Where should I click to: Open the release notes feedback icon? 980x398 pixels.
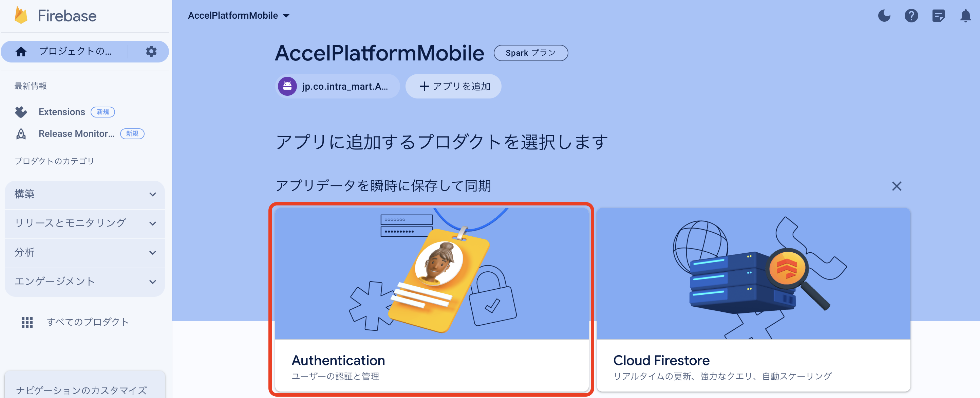pyautogui.click(x=939, y=16)
